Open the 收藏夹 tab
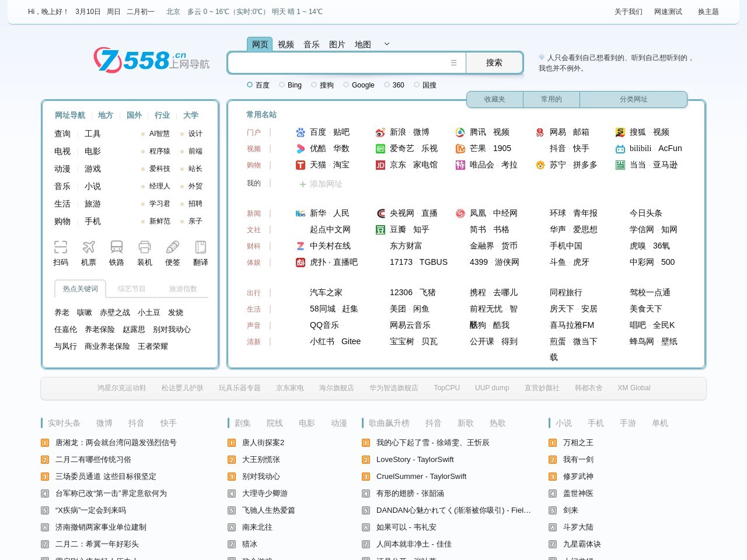Viewport: 747px width, 560px height. 494,99
